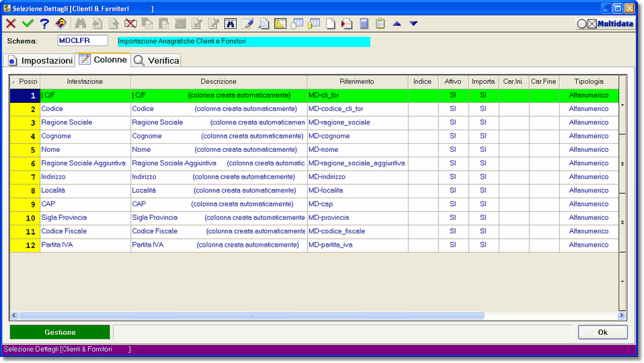
Task: Select the Ragione Sociale Intestazione cell
Action: (85, 122)
